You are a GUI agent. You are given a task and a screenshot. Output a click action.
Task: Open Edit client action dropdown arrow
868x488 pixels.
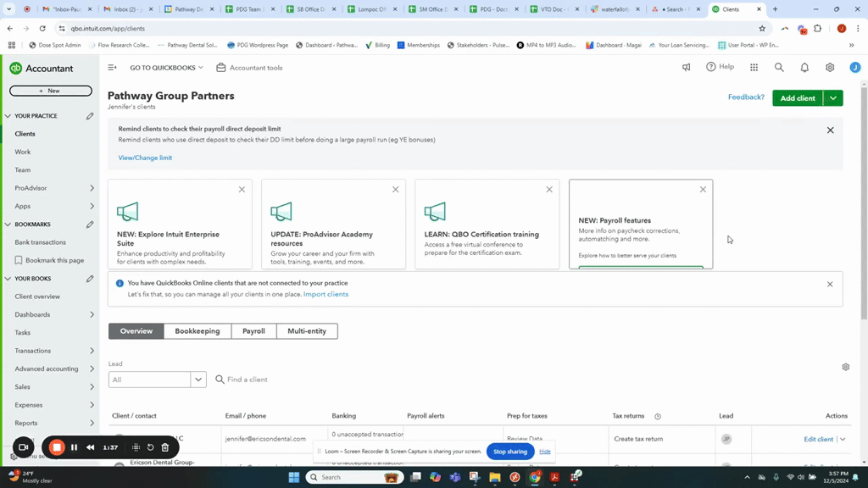tap(843, 440)
